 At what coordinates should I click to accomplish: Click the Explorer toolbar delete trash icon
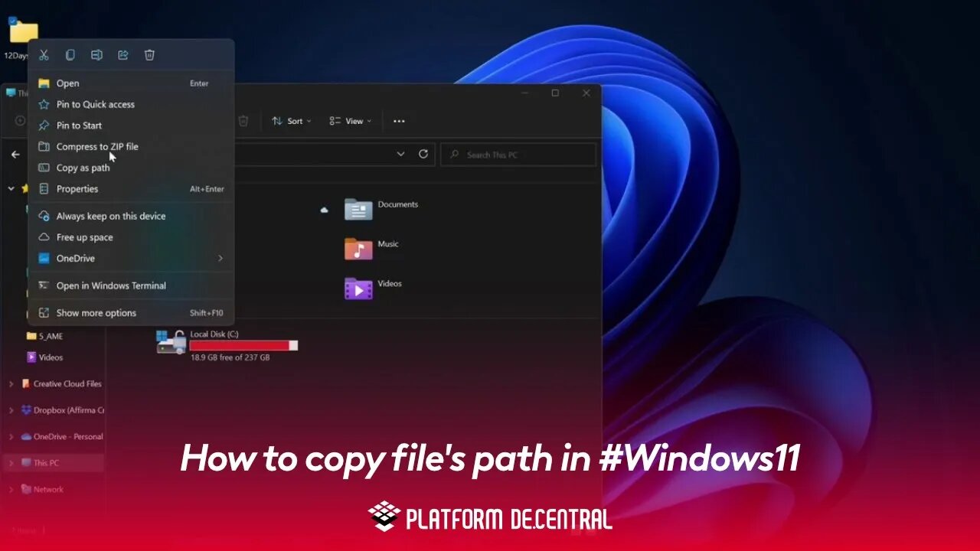243,121
